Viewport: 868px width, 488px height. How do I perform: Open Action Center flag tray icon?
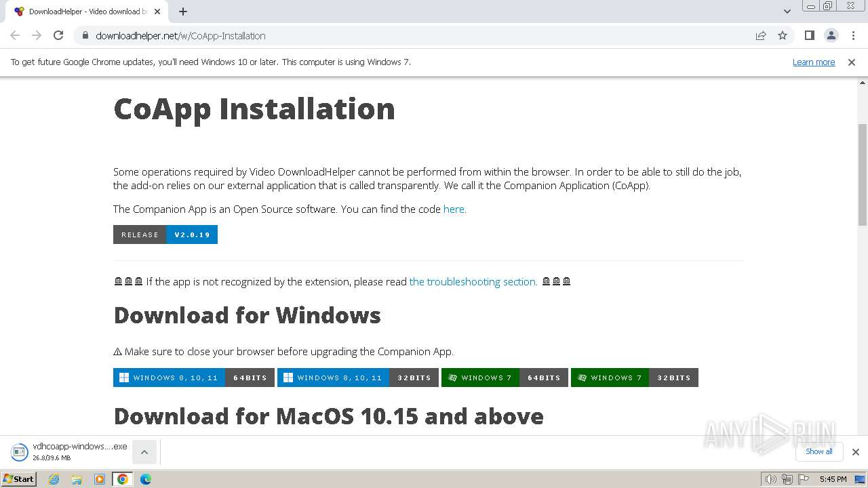(803, 479)
